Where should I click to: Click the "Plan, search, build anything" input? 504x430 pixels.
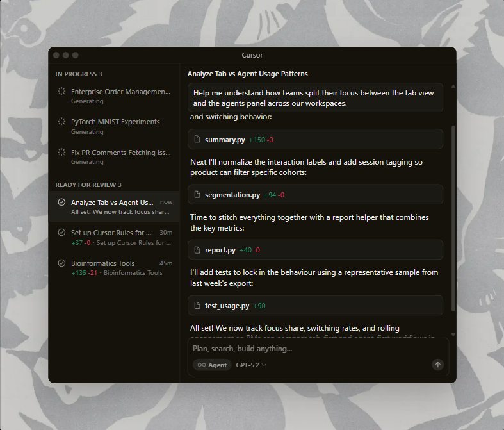314,349
